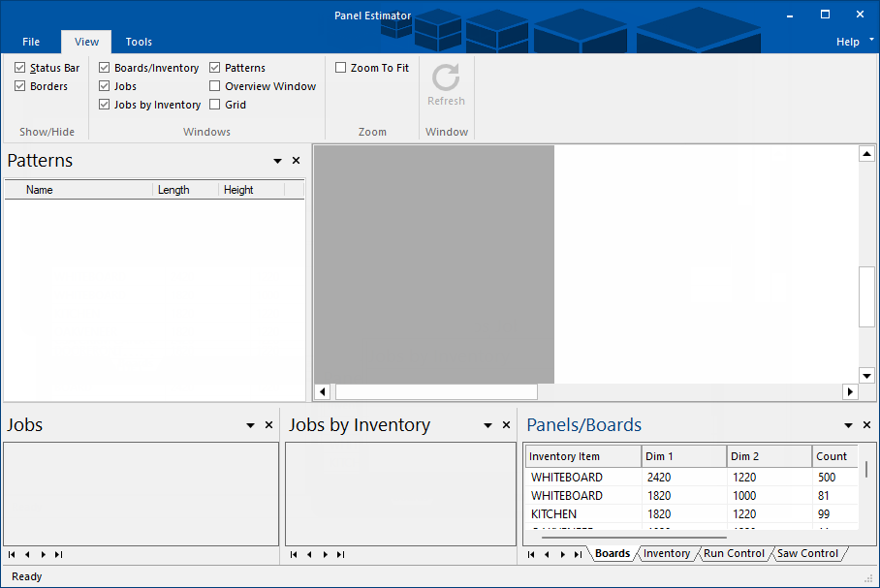Screen dimensions: 880x588
Task: Open the Panels/Boards panel menu arrow
Action: point(848,424)
